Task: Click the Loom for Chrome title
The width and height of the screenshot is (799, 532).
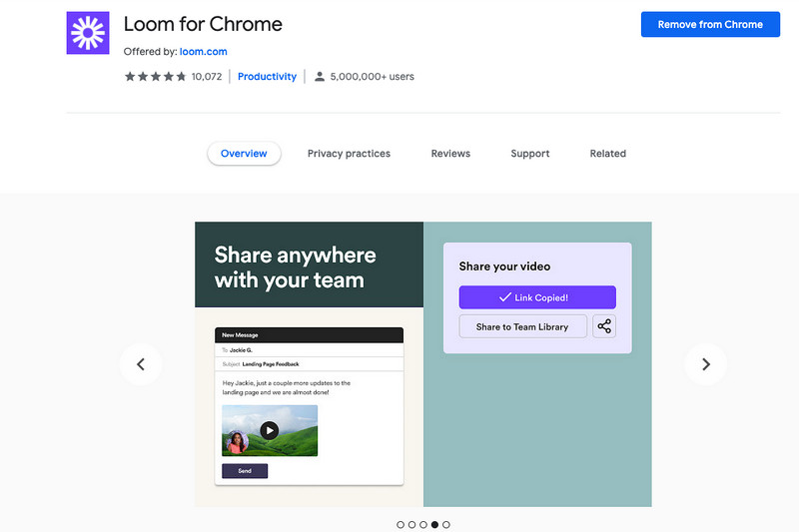Action: tap(203, 24)
